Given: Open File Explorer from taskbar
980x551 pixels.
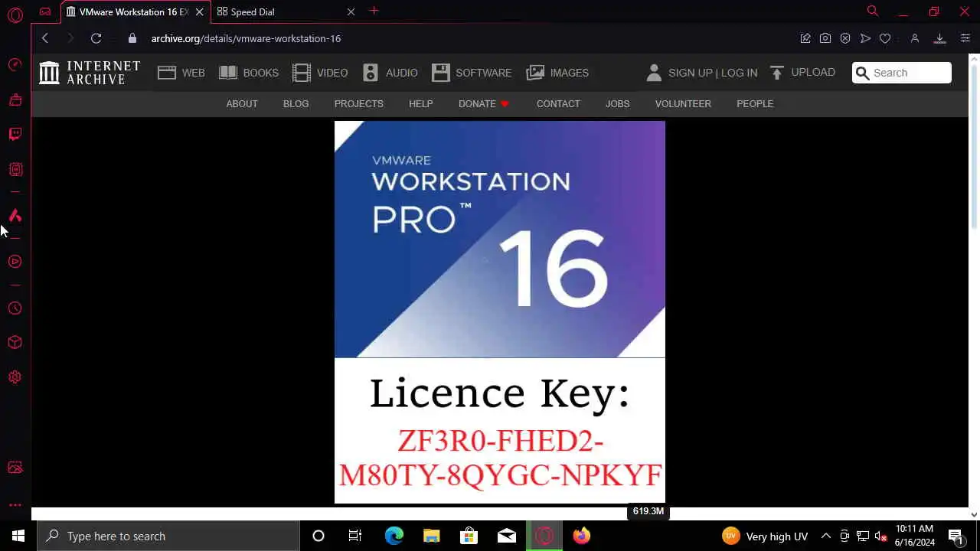Looking at the screenshot, I should (x=432, y=536).
